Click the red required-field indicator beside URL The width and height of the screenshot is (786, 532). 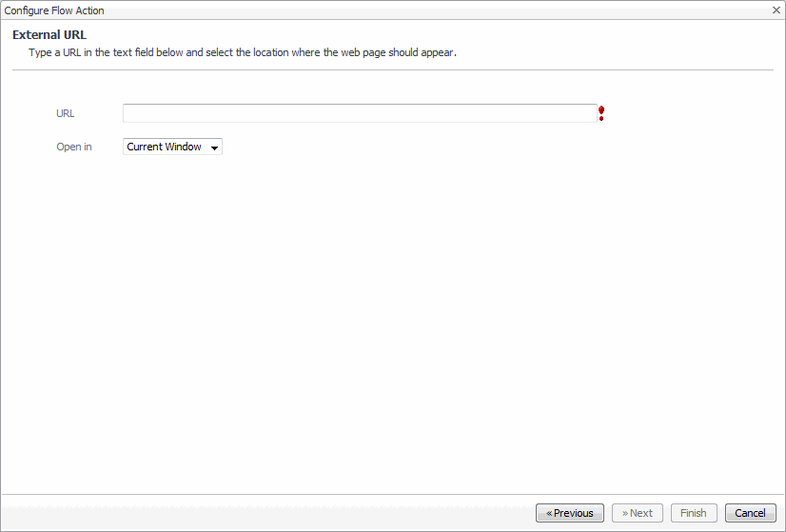[x=601, y=113]
